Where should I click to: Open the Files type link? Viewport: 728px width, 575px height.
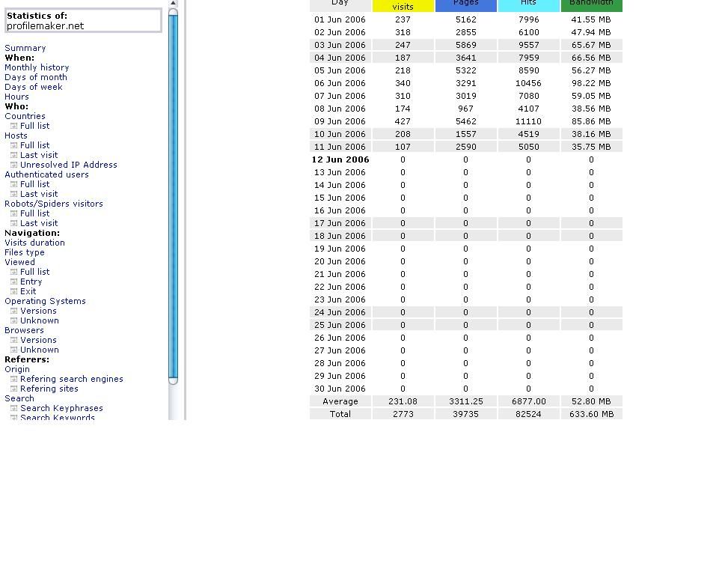click(25, 252)
